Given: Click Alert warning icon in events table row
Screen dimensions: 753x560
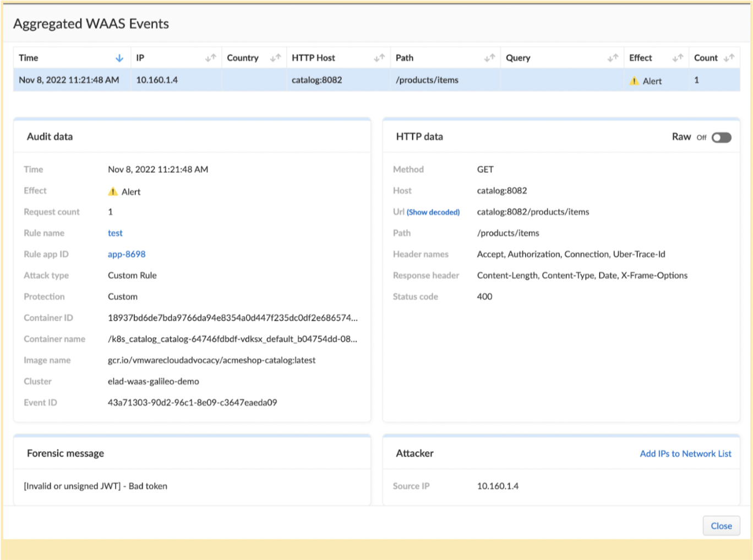Looking at the screenshot, I should pos(634,81).
